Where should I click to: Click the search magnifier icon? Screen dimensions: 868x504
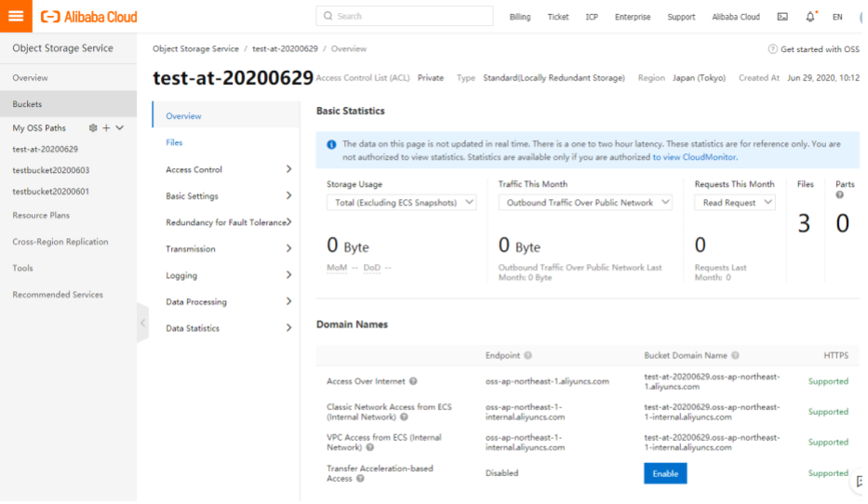tap(328, 16)
